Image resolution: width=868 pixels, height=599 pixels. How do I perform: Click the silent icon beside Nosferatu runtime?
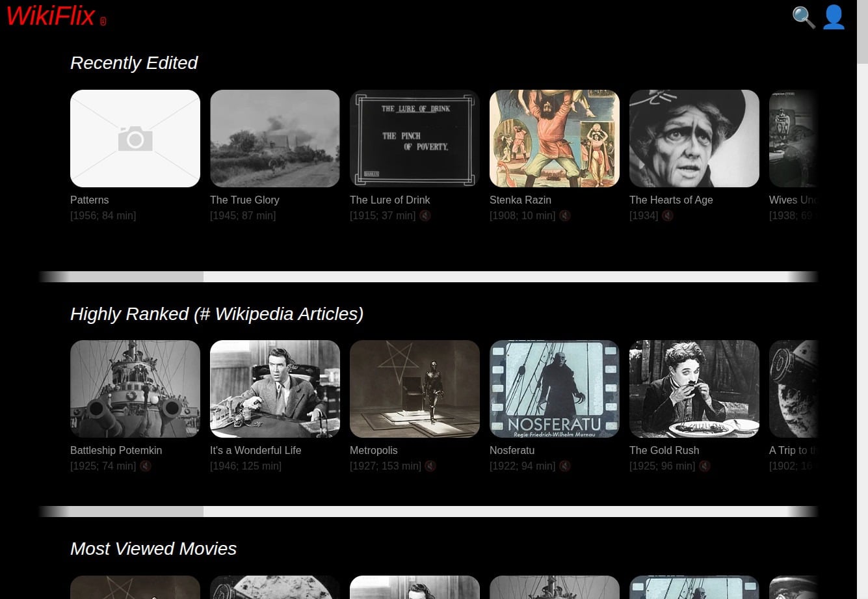point(565,466)
